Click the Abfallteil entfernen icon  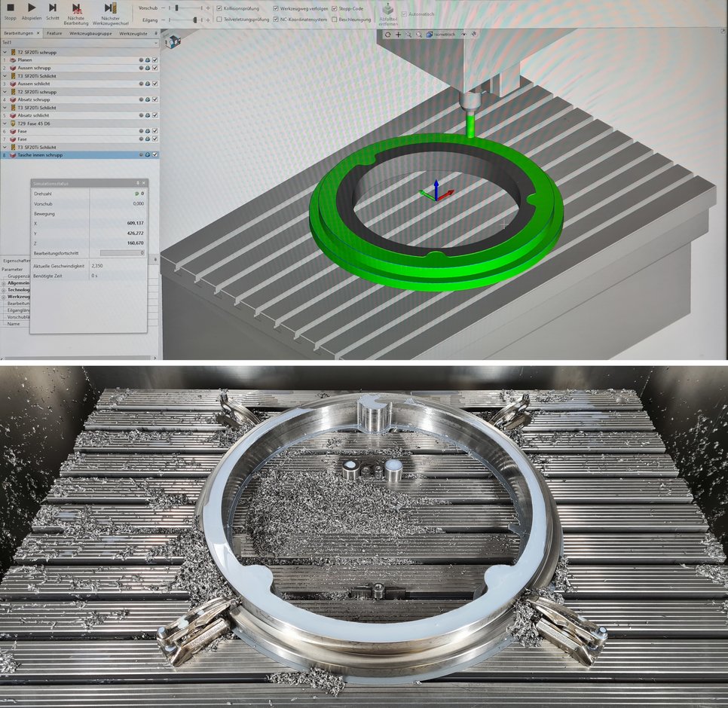tap(388, 11)
